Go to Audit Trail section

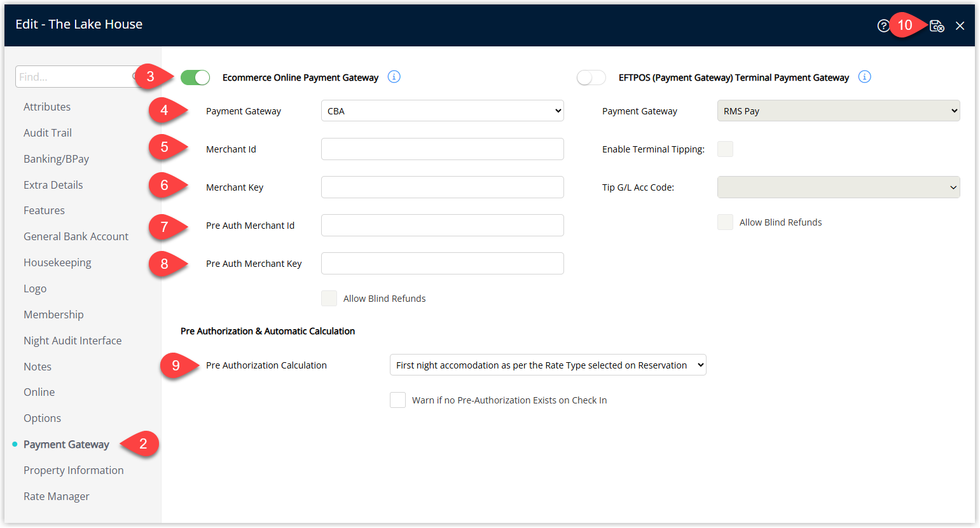48,133
